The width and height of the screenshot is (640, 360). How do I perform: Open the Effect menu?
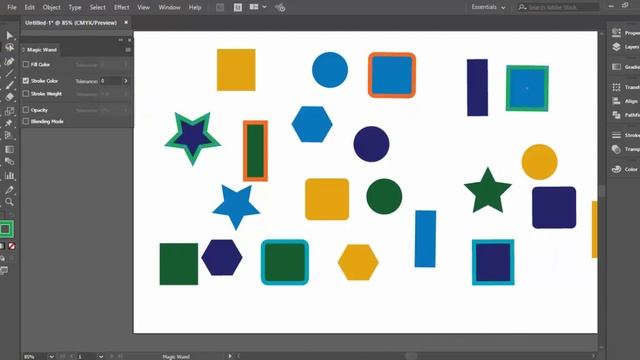(x=121, y=7)
